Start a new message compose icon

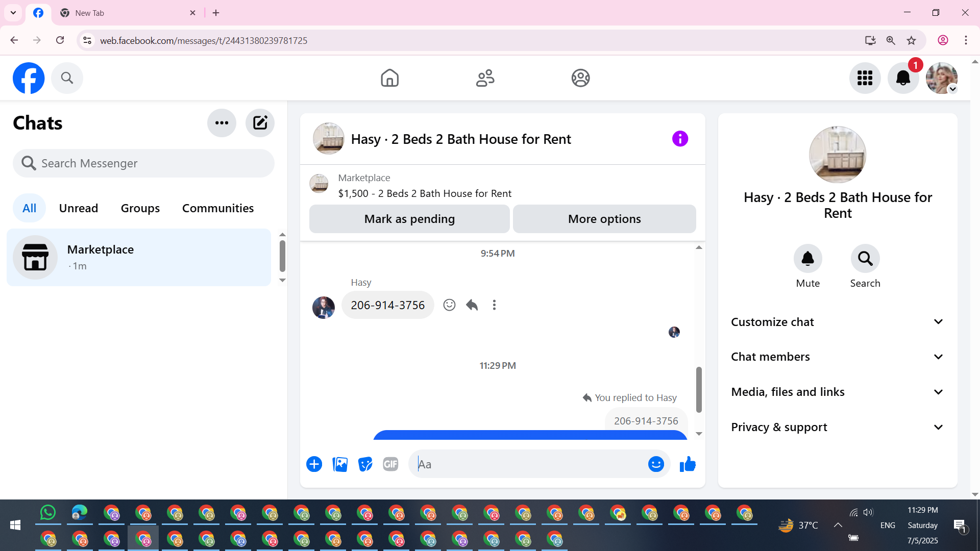coord(260,123)
